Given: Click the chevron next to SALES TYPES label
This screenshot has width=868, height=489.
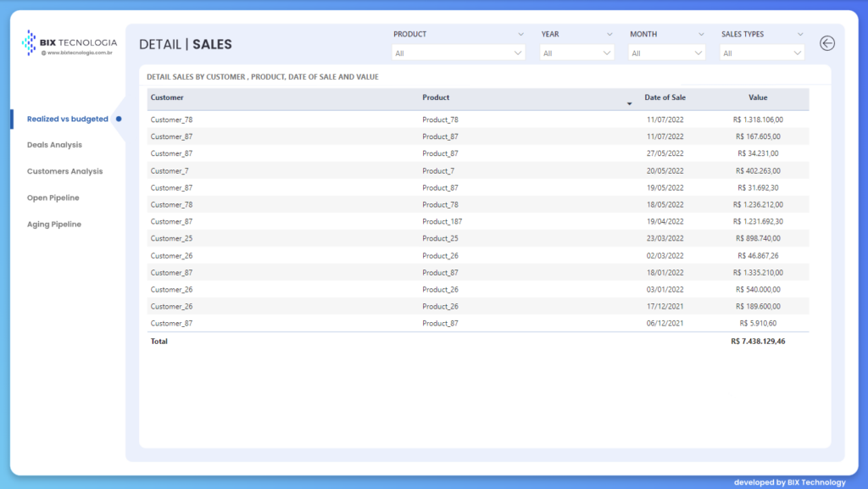Looking at the screenshot, I should 800,35.
